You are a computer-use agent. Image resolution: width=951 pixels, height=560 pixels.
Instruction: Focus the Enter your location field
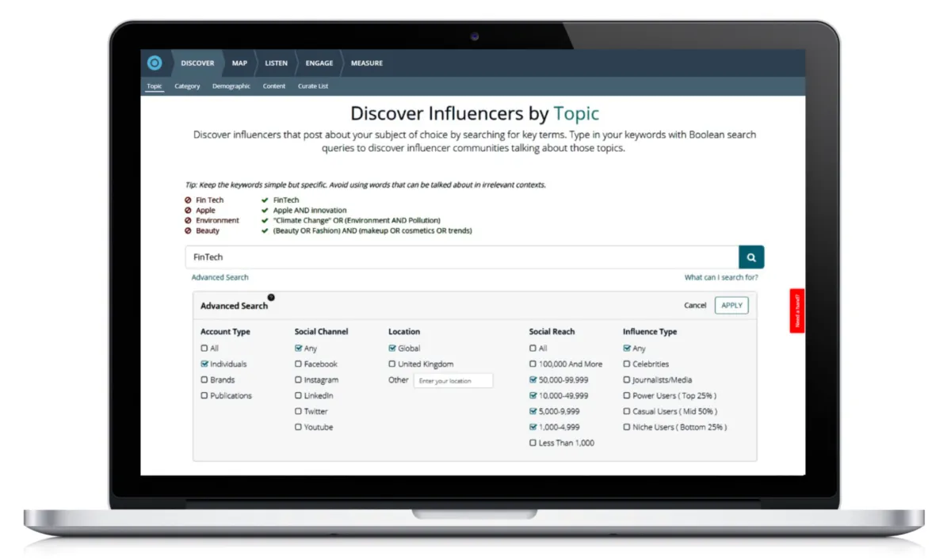pos(453,381)
